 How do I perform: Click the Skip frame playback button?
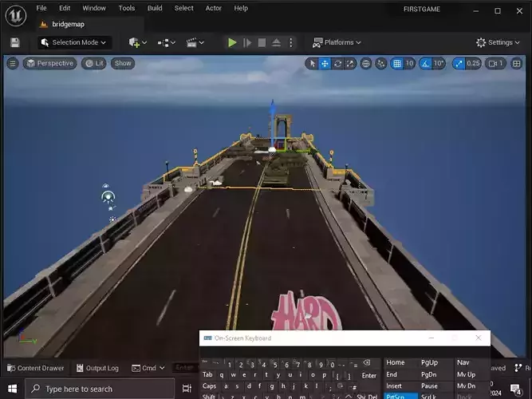click(247, 42)
